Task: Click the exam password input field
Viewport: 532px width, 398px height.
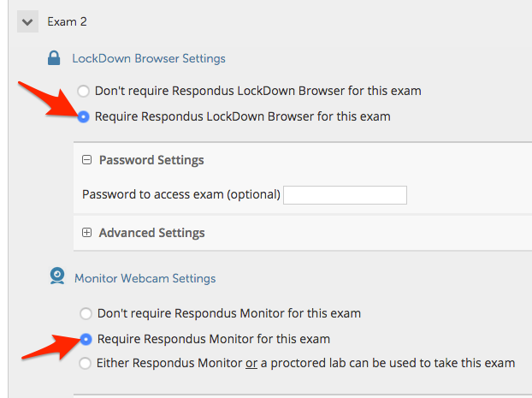Action: tap(345, 195)
